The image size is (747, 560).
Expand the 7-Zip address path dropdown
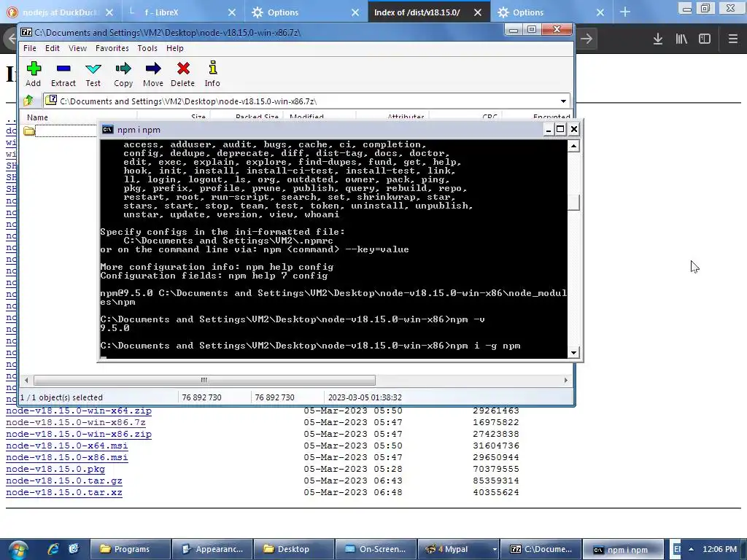tap(563, 101)
